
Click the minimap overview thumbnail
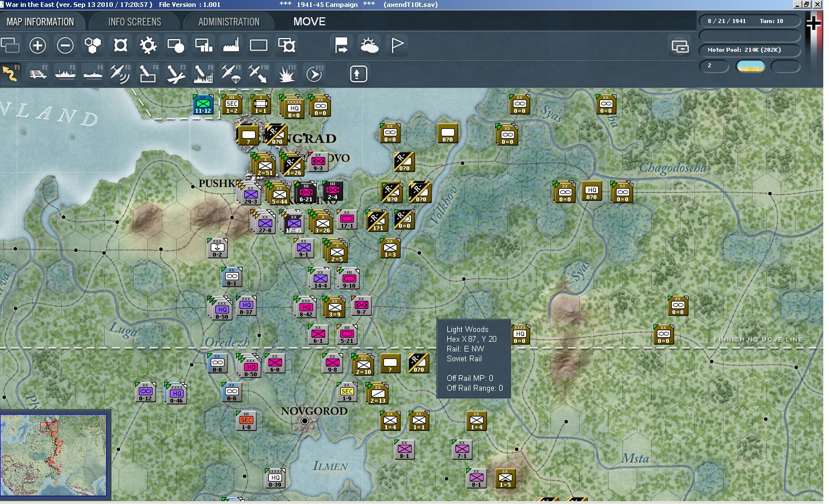click(54, 455)
